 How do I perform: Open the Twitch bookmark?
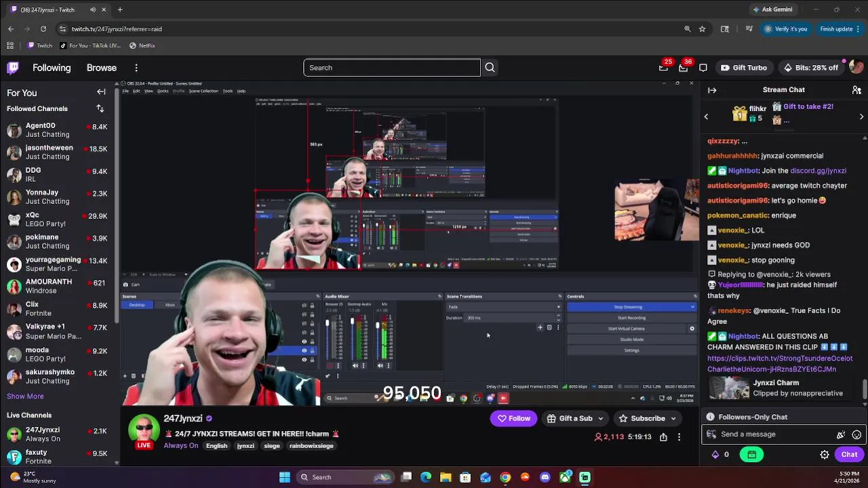40,45
